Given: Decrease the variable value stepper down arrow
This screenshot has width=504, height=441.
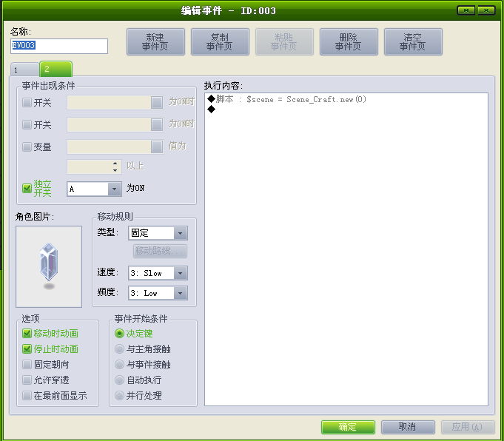Looking at the screenshot, I should pos(115,170).
